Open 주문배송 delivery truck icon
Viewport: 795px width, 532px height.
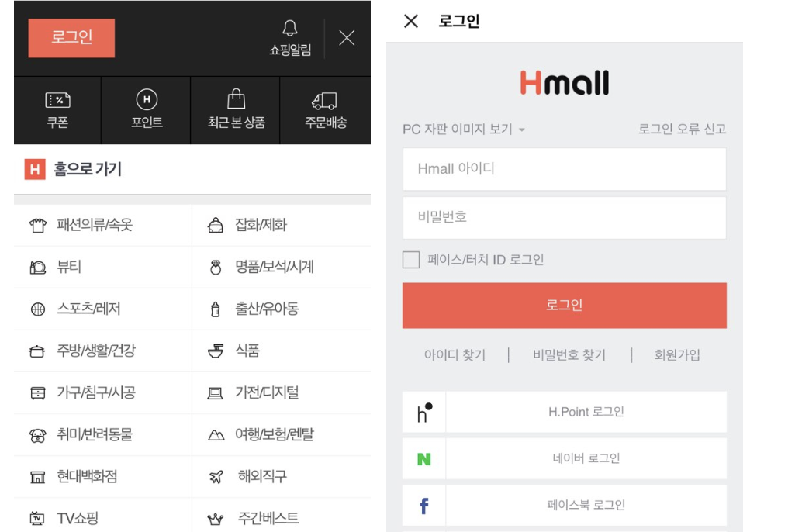click(x=325, y=100)
